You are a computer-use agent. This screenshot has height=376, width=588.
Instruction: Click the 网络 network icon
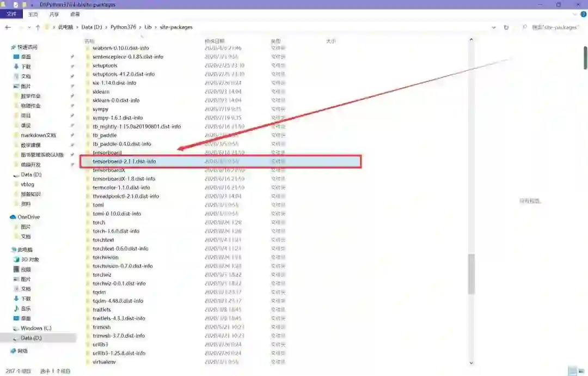click(x=13, y=351)
